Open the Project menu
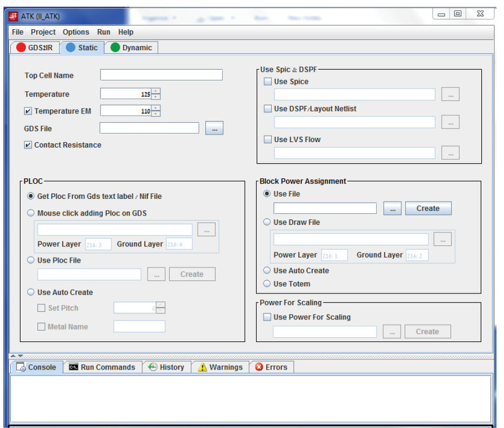This screenshot has width=504, height=428. (x=43, y=32)
